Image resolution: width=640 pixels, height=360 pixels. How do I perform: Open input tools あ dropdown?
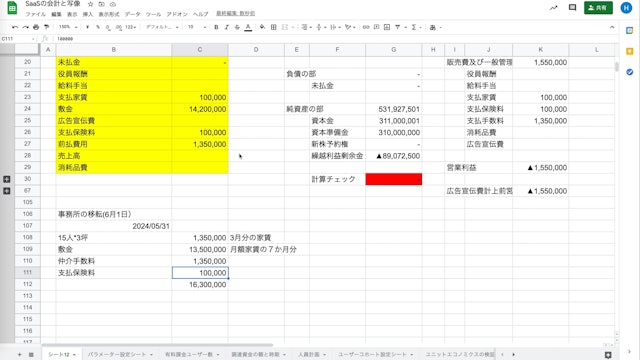pyautogui.click(x=435, y=27)
